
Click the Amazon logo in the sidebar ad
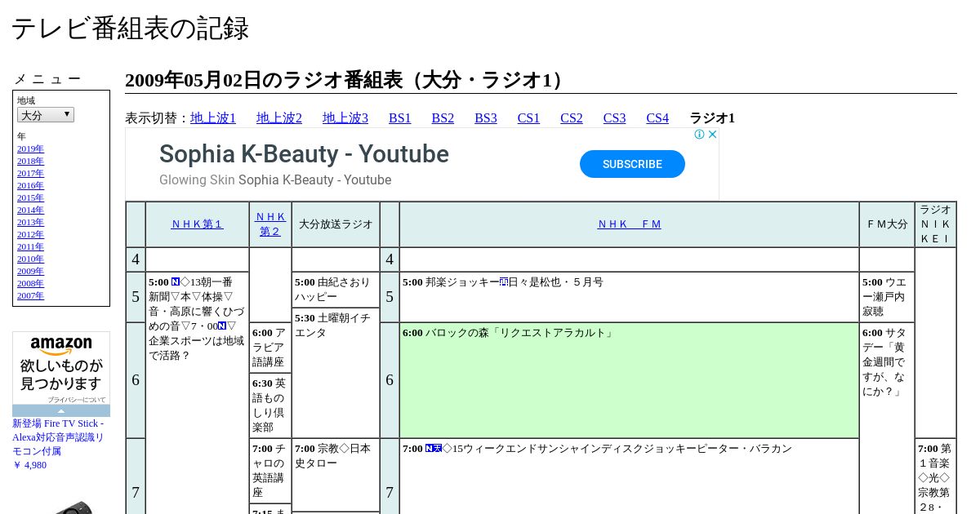(61, 346)
